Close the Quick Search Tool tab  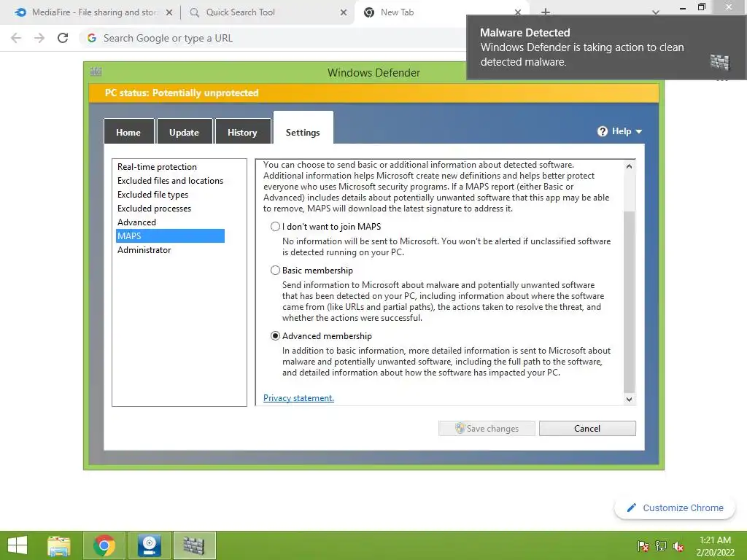coord(344,13)
